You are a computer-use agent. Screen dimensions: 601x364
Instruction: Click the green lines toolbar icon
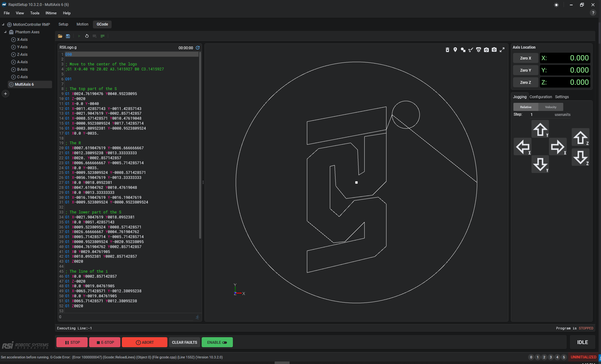[x=103, y=36]
